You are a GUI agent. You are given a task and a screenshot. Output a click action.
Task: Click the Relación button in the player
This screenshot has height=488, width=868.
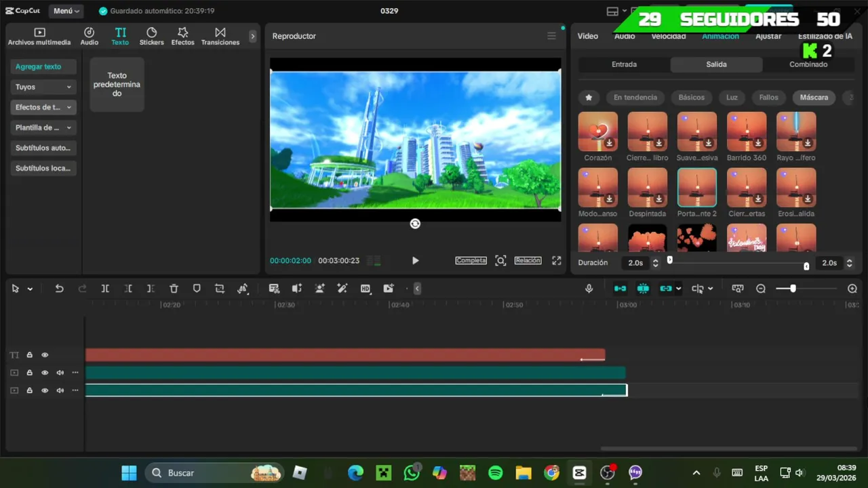click(528, 260)
